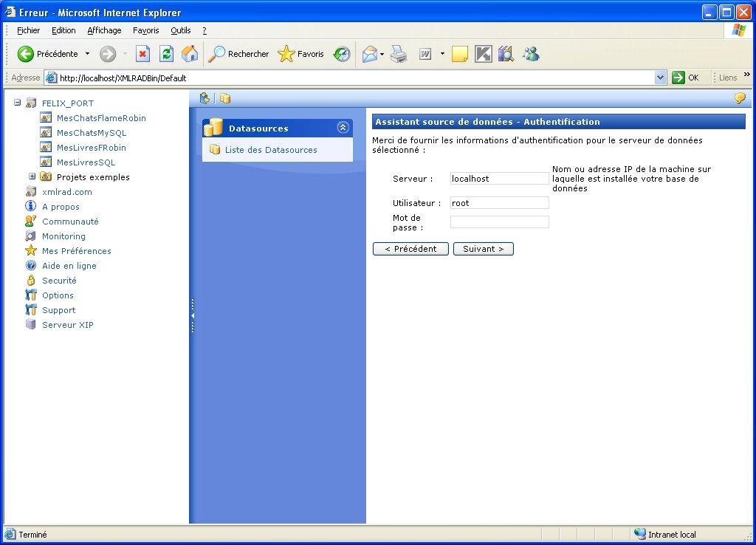
Task: Click the Messenger people icon in toolbar
Action: pos(530,54)
